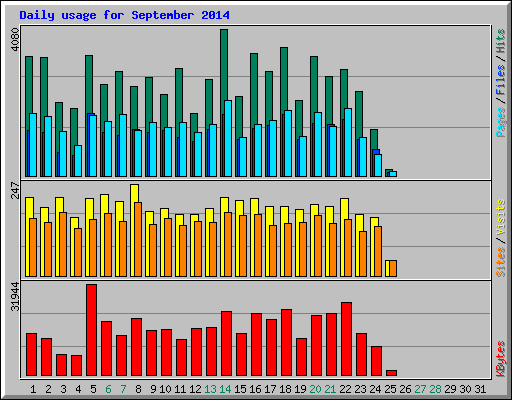Image resolution: width=512 pixels, height=400 pixels.
Task: Click the orange Sites bar for day 25
Action: pyautogui.click(x=393, y=269)
